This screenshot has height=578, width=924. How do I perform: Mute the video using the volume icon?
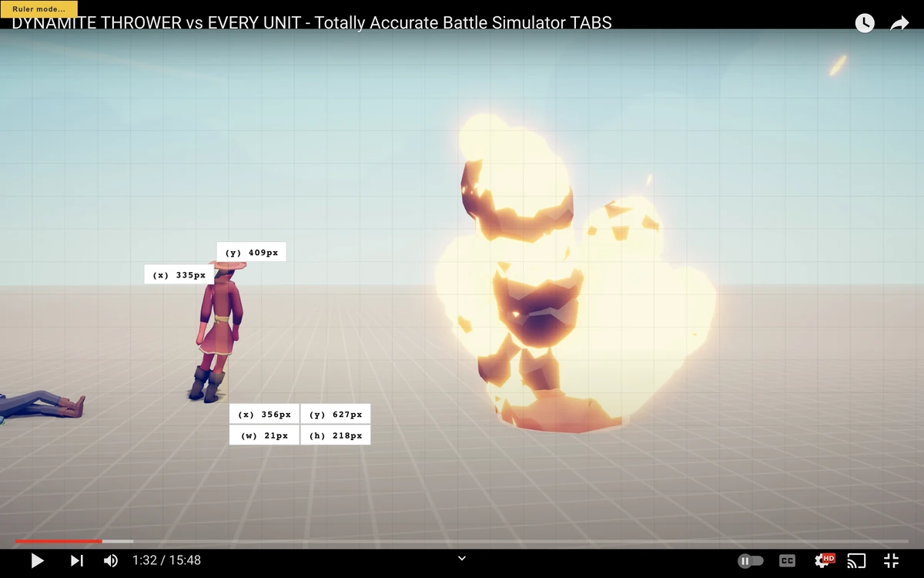click(x=110, y=560)
